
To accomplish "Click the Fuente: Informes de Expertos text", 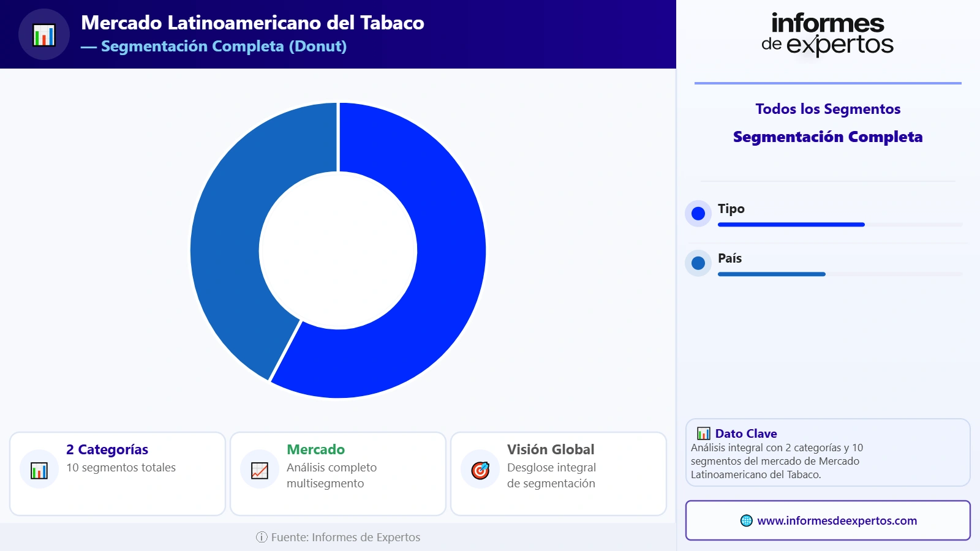I will point(345,537).
